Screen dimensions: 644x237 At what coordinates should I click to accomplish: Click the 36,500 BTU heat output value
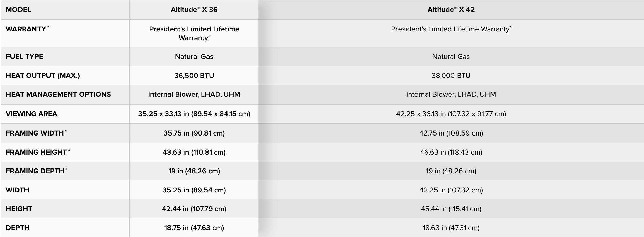[194, 75]
